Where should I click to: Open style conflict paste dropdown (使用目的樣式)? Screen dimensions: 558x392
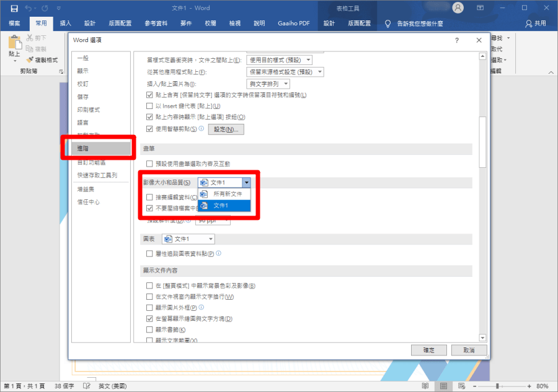[x=280, y=60]
